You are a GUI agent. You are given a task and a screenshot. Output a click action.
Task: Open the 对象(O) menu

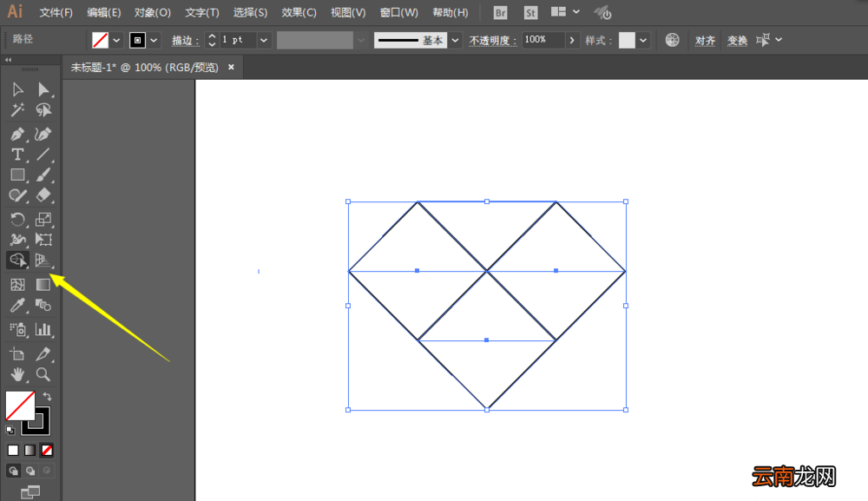(x=152, y=12)
